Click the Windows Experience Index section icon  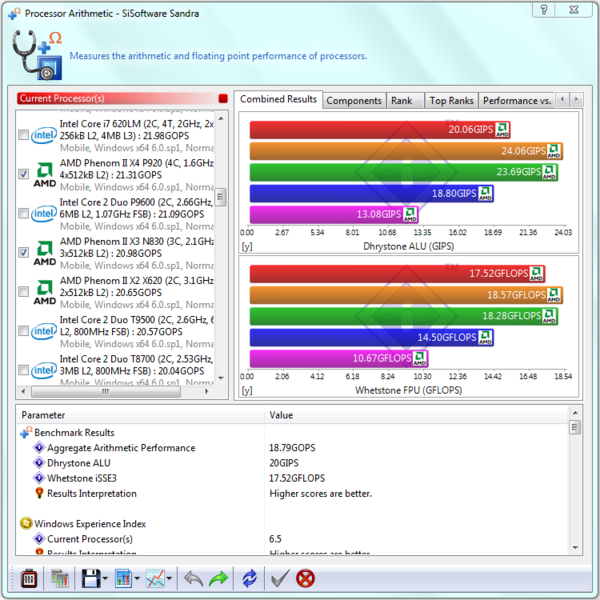click(x=26, y=523)
